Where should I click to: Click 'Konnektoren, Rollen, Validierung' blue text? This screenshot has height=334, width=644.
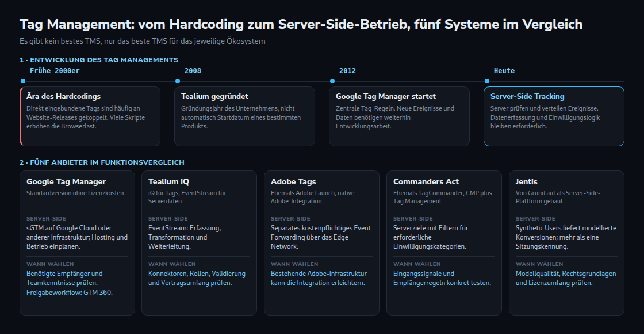pyautogui.click(x=197, y=279)
